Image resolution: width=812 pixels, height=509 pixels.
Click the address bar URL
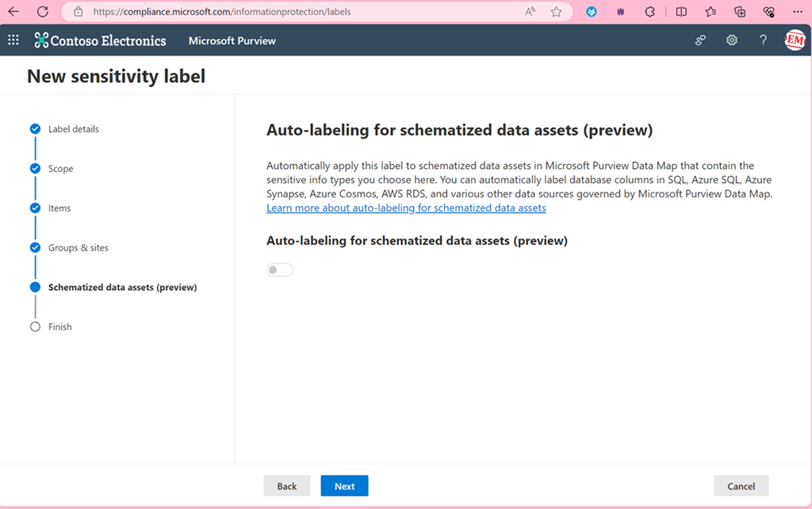point(222,11)
